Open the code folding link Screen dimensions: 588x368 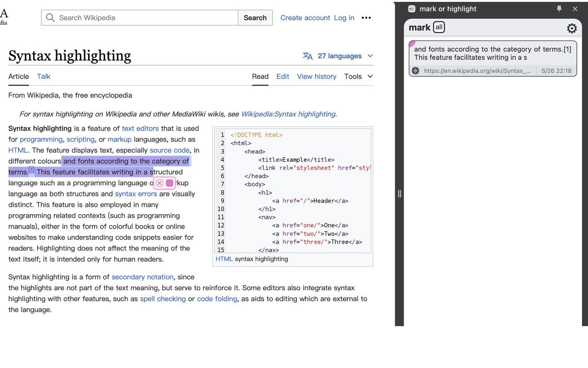click(x=217, y=299)
